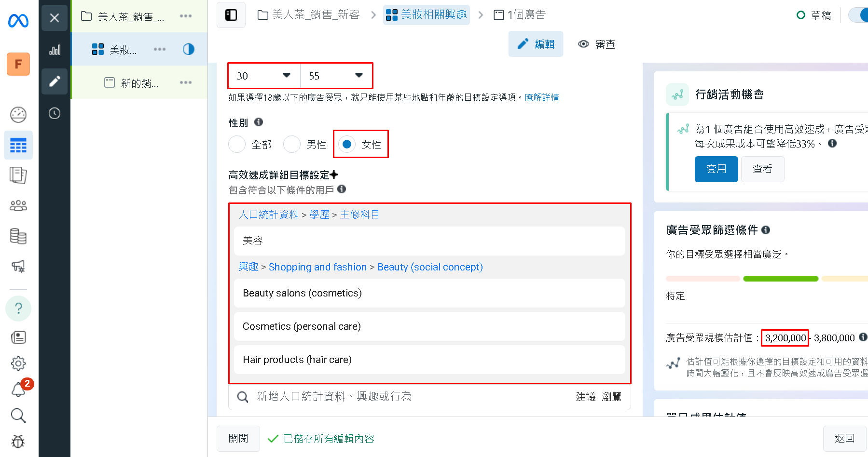Open the audiences people icon
The width and height of the screenshot is (868, 457).
pyautogui.click(x=18, y=206)
